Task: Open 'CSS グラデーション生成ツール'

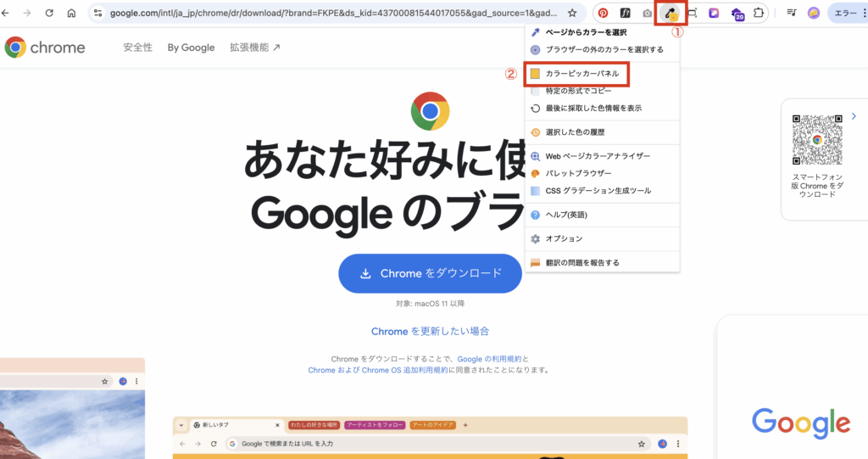Action: point(598,191)
